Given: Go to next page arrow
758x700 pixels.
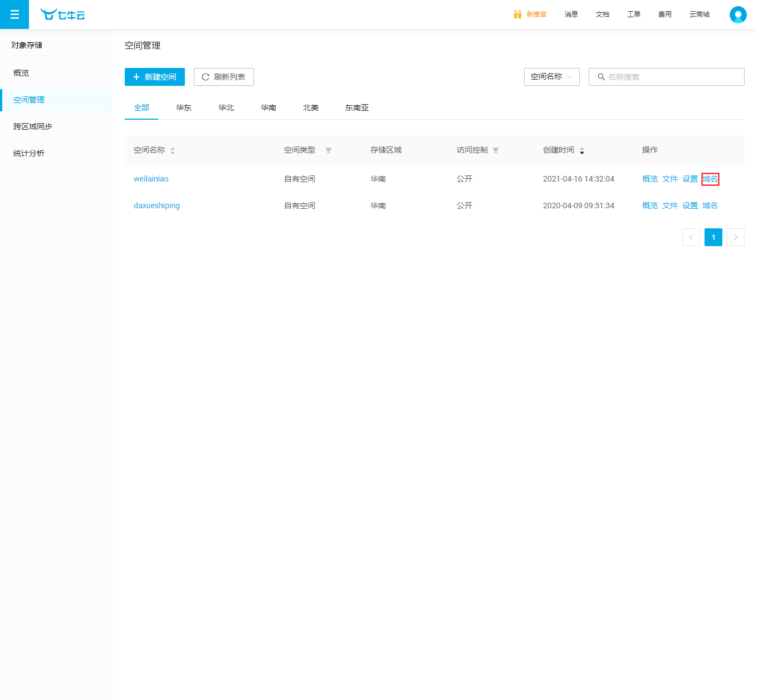Looking at the screenshot, I should pyautogui.click(x=735, y=237).
